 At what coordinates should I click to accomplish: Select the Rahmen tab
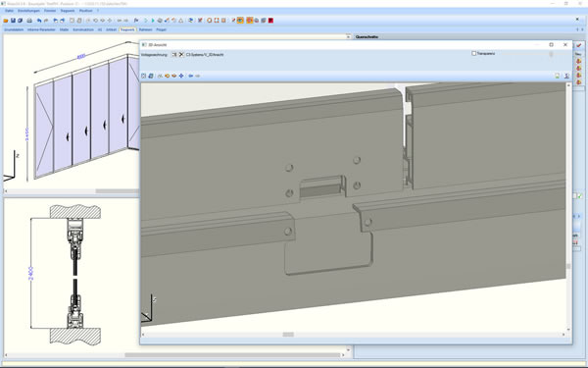click(x=145, y=29)
